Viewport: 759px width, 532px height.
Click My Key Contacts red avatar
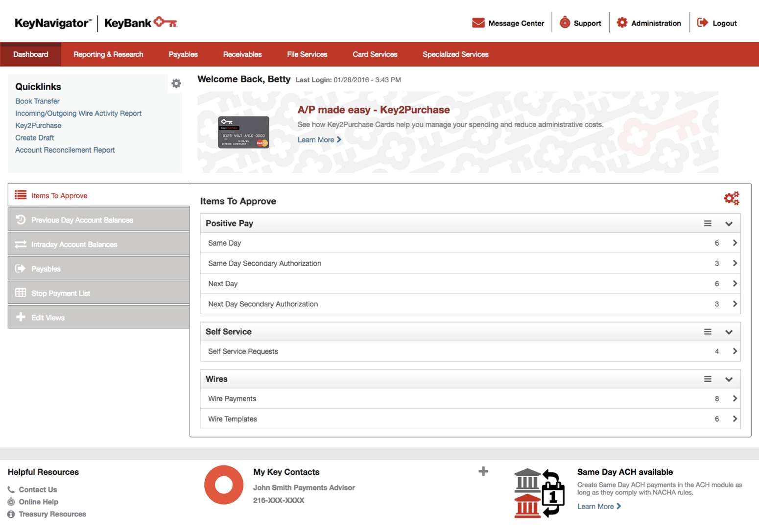pyautogui.click(x=224, y=485)
